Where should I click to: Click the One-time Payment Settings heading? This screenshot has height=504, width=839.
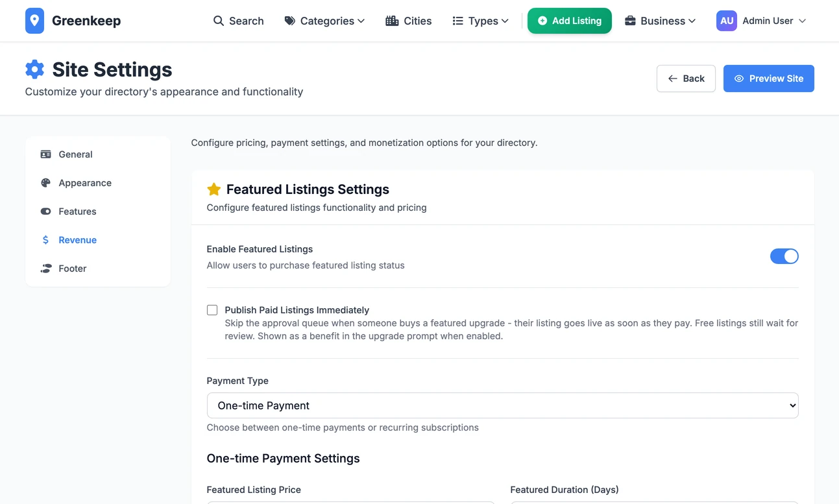283,459
